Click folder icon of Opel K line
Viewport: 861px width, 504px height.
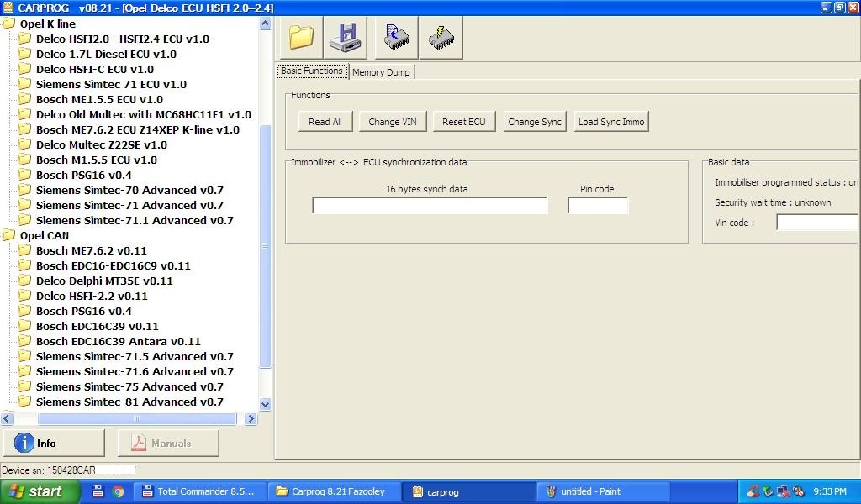[8, 24]
